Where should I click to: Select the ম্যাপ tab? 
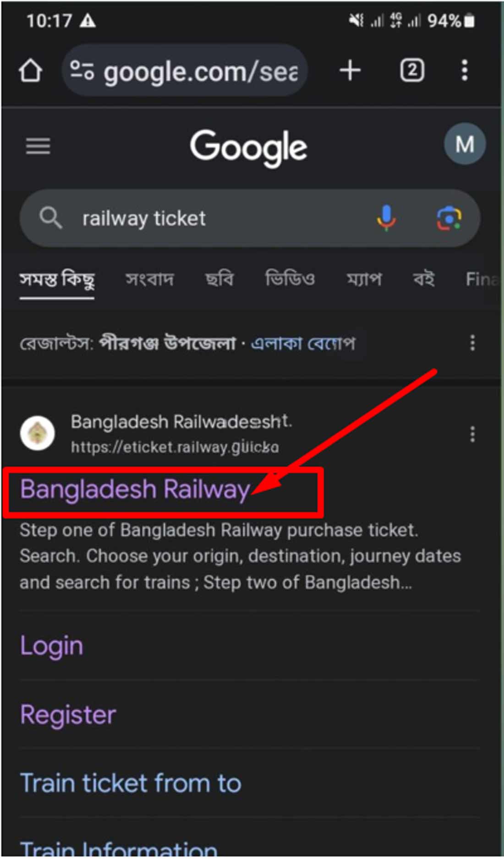[x=364, y=279]
